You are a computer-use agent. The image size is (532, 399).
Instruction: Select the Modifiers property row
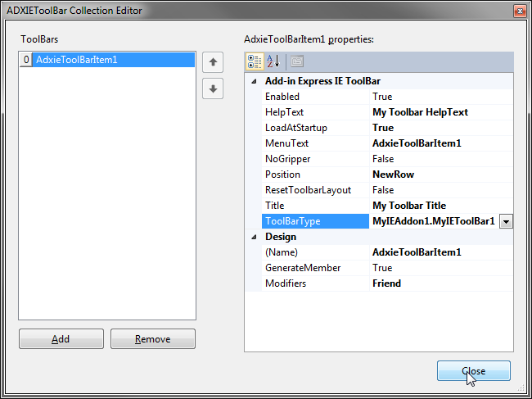tap(286, 283)
